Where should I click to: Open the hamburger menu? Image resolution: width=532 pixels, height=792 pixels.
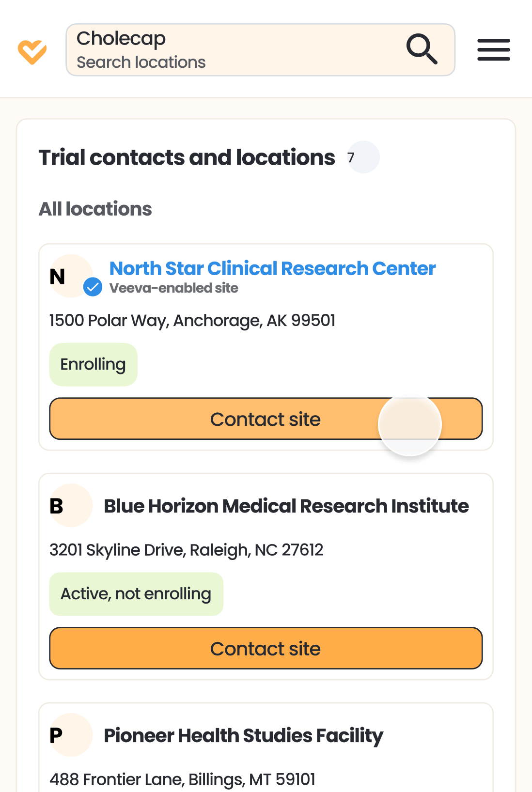click(x=493, y=50)
